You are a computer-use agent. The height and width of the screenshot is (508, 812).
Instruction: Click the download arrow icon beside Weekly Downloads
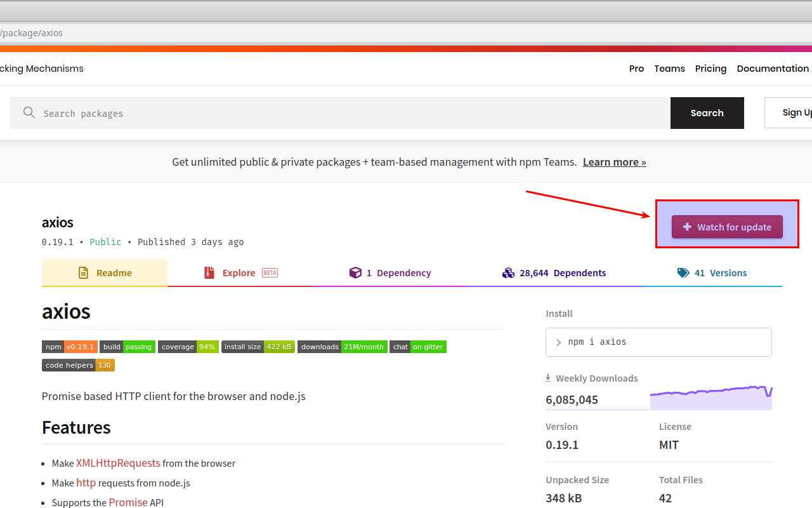tap(548, 378)
